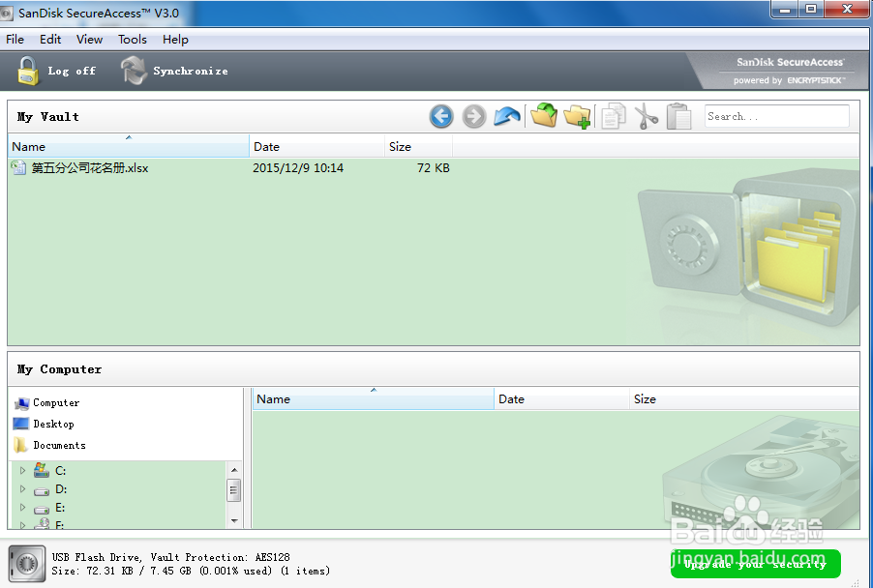This screenshot has height=588, width=873.
Task: Click the Computer icon in My Computer panel
Action: [21, 402]
